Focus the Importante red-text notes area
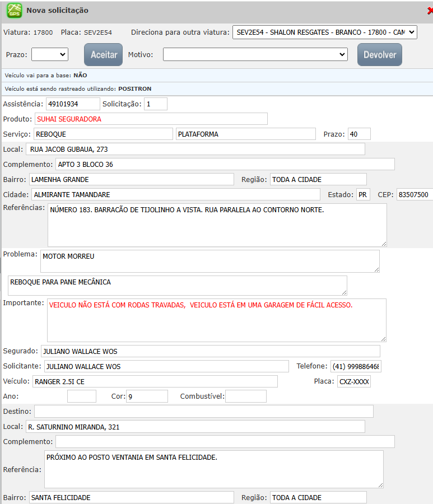 (x=216, y=320)
